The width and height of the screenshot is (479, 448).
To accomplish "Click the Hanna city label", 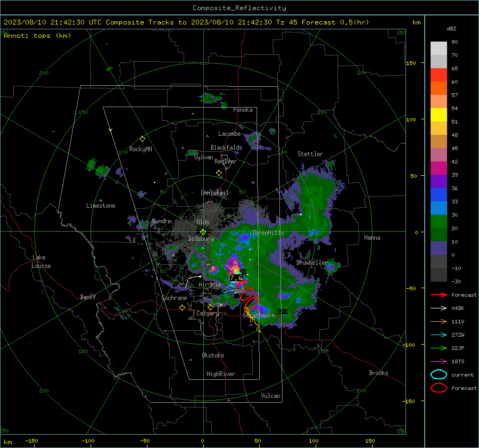I will tap(372, 238).
